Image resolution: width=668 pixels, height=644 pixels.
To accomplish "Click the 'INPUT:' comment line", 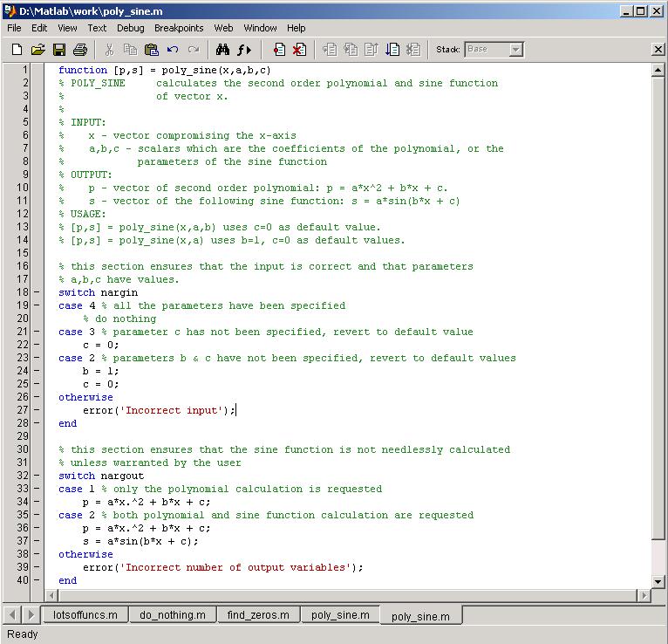I will coord(82,122).
